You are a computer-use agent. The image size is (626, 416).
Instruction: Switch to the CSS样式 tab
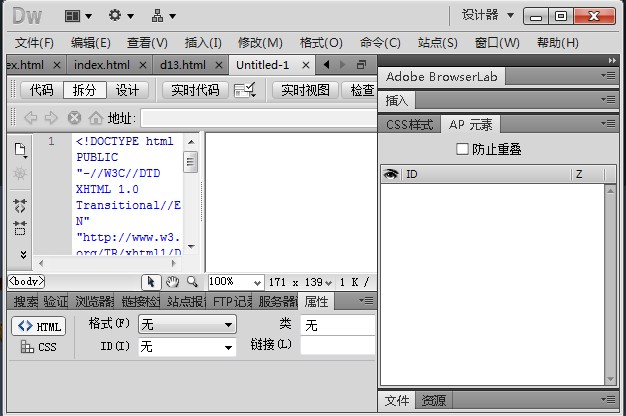tap(410, 125)
